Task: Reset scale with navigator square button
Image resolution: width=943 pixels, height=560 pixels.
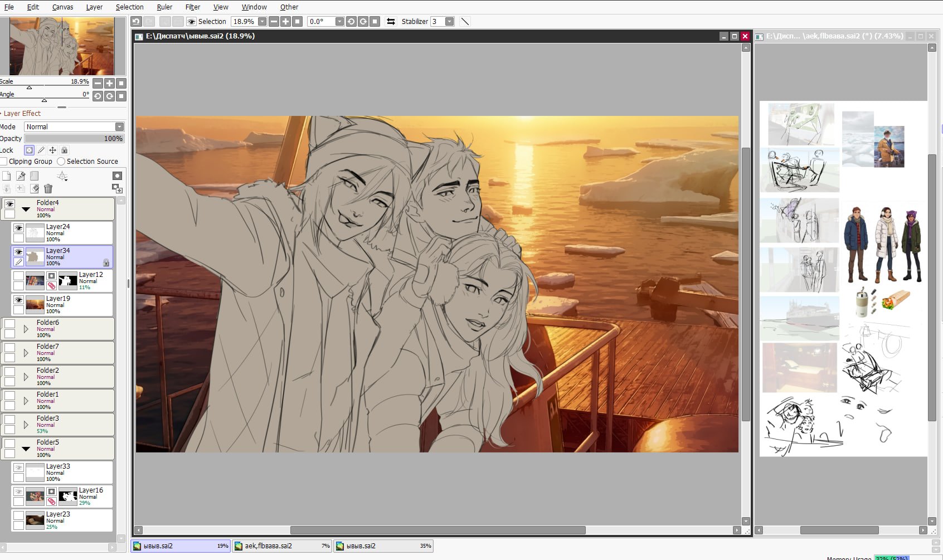Action: [121, 84]
